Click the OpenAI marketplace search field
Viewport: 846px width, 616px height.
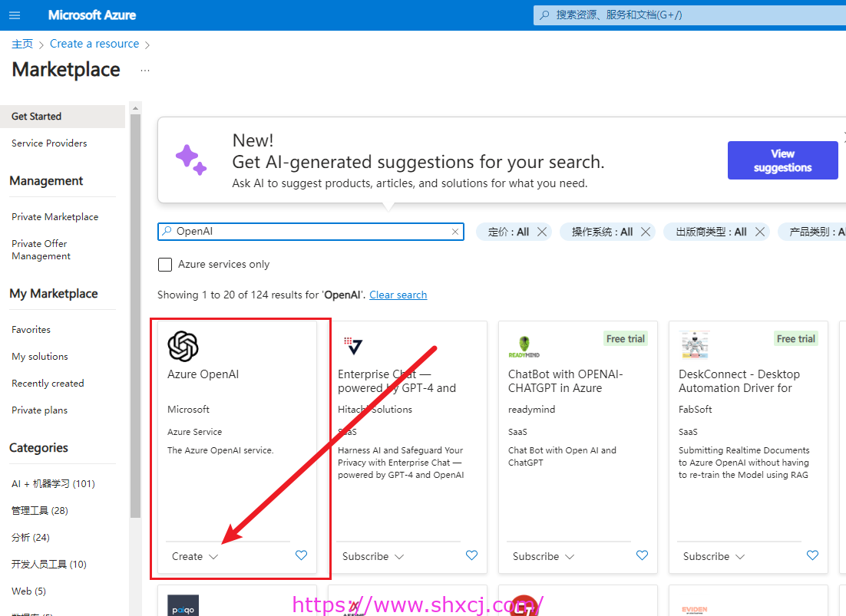(311, 232)
